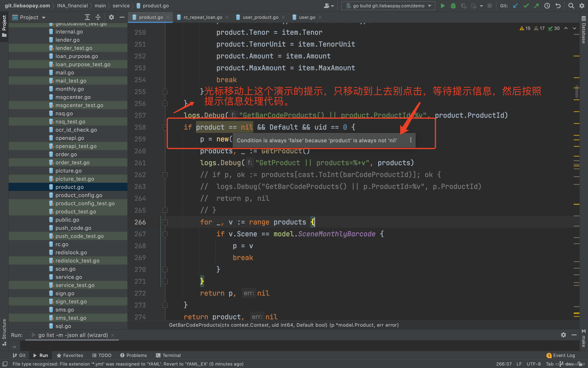Viewport: 588px width, 368px height.
Task: Open sms.go from file list
Action: [68, 310]
